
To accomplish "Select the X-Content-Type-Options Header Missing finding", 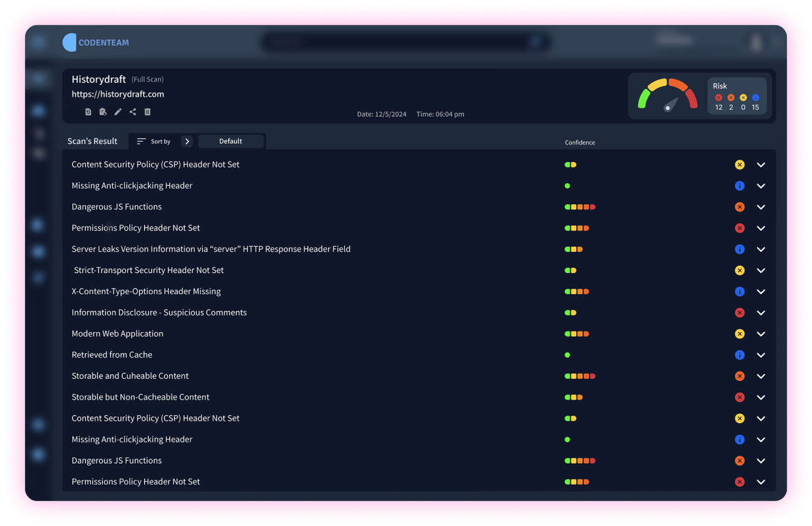I will point(146,292).
